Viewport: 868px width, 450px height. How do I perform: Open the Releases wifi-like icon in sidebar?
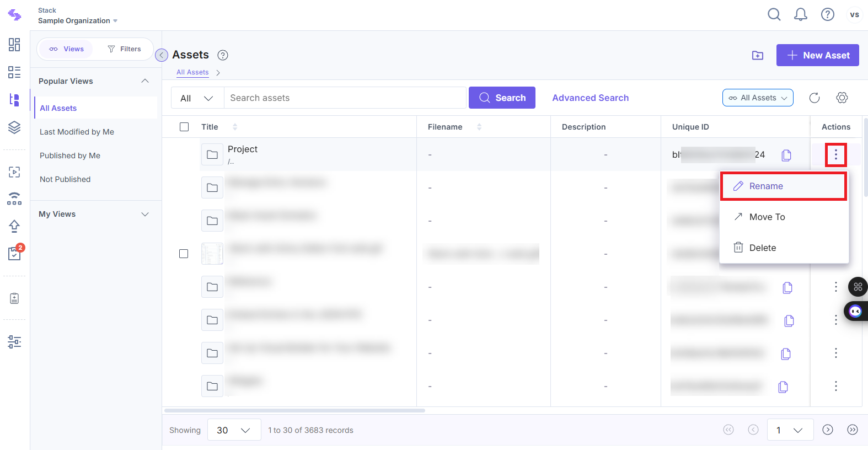[x=14, y=199]
